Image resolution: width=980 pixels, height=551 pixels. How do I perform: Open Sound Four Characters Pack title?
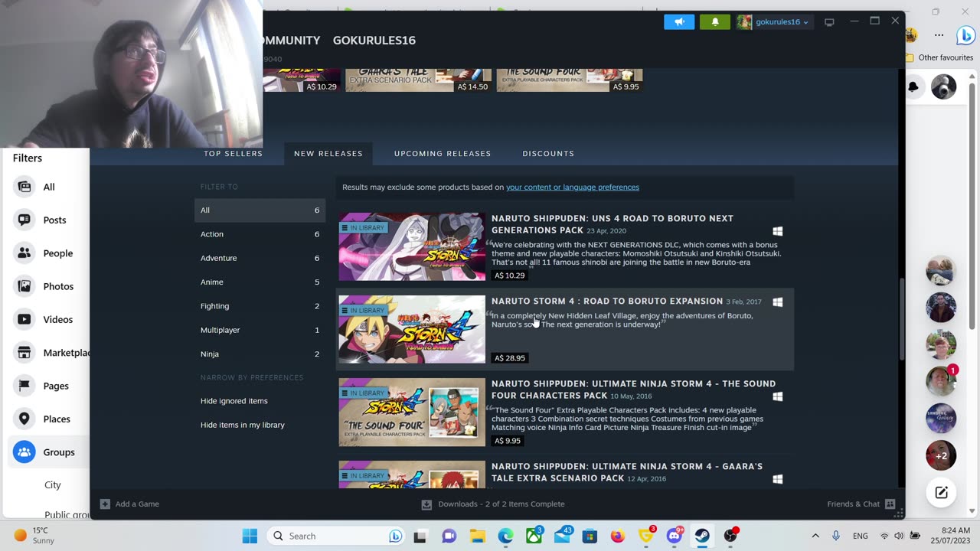(x=633, y=390)
